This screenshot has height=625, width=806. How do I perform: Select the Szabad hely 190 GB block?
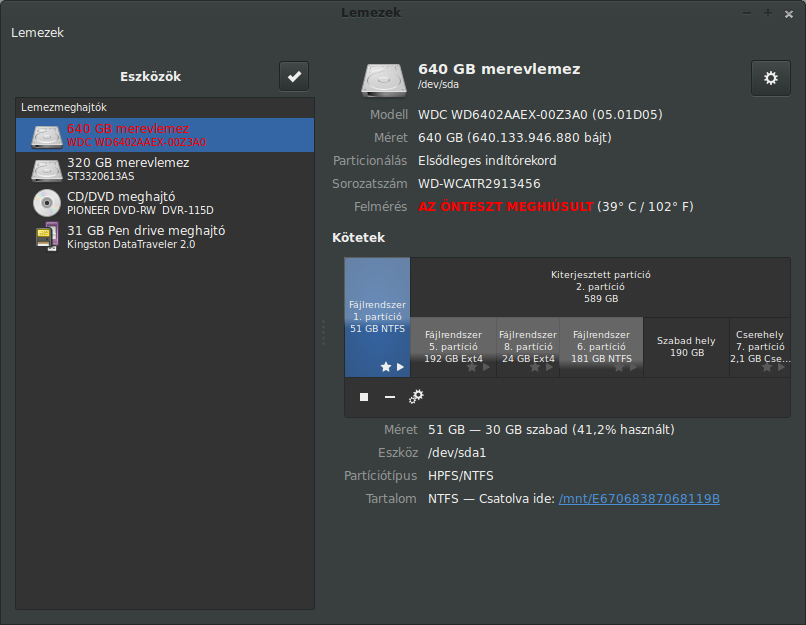point(686,347)
